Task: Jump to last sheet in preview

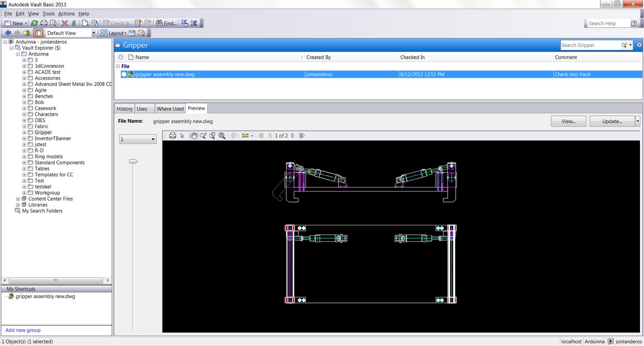Action: pos(302,136)
